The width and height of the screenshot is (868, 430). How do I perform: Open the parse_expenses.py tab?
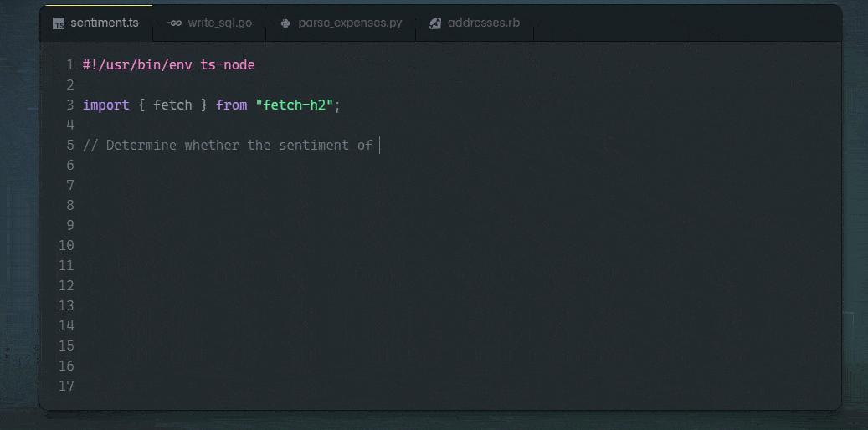341,23
